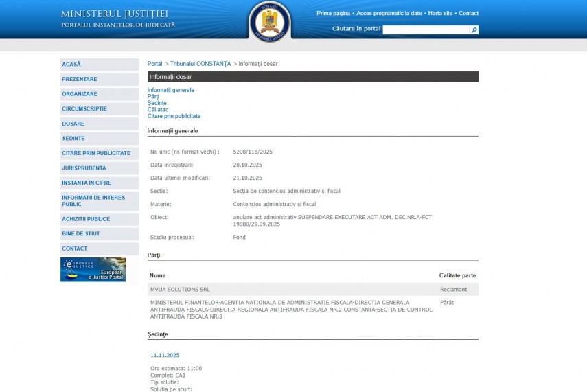Viewport: 587px width, 392px height.
Task: Click the Prima pagina header link
Action: click(x=333, y=14)
